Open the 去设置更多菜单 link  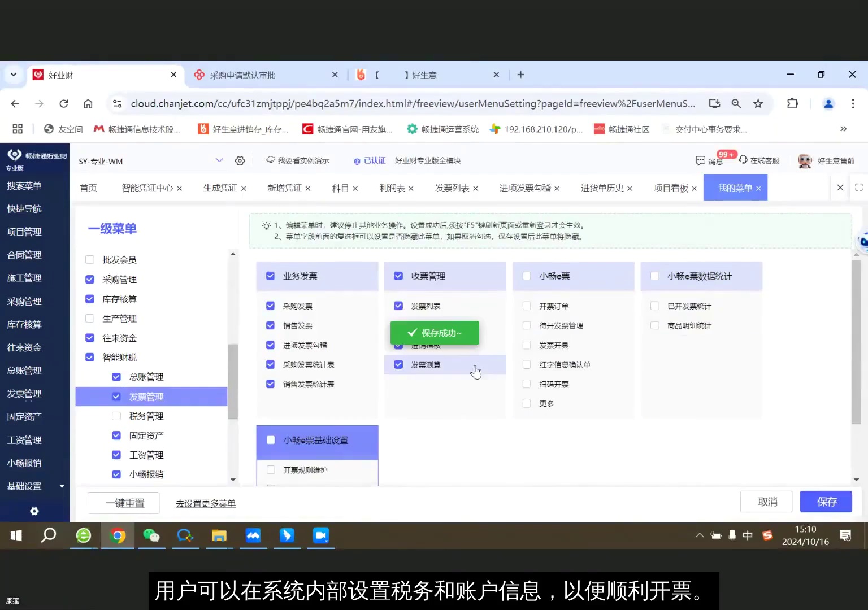206,503
